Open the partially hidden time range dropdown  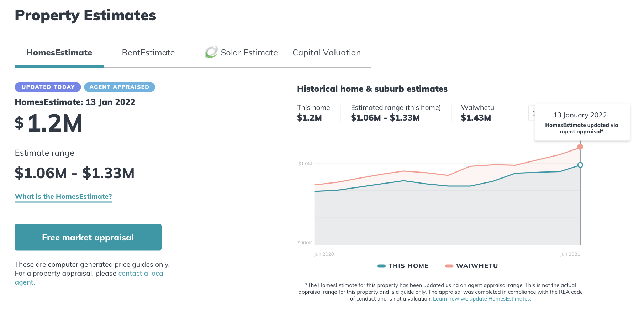pyautogui.click(x=532, y=113)
